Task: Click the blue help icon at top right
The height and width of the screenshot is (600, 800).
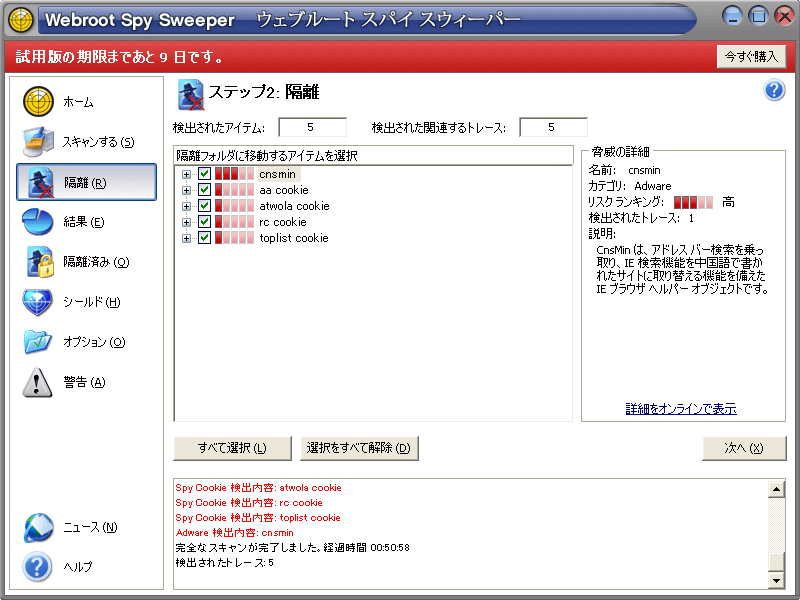Action: pyautogui.click(x=774, y=90)
